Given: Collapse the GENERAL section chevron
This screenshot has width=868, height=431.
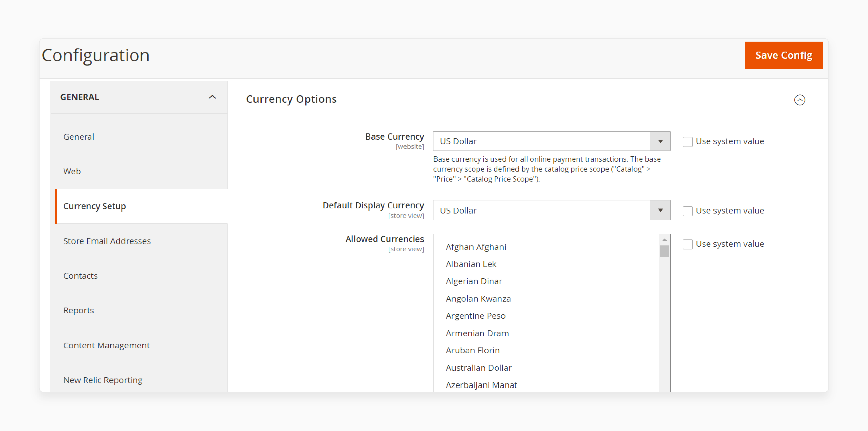Looking at the screenshot, I should [x=212, y=97].
